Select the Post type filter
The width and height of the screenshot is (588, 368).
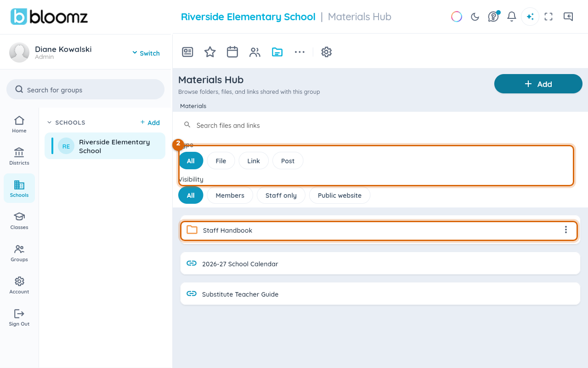click(x=288, y=161)
